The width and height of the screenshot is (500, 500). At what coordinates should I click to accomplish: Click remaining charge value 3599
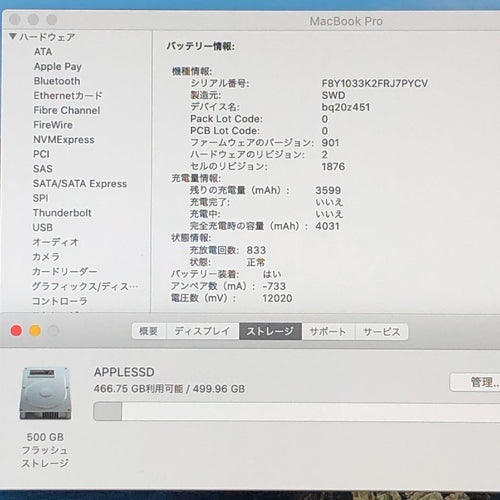tap(328, 190)
